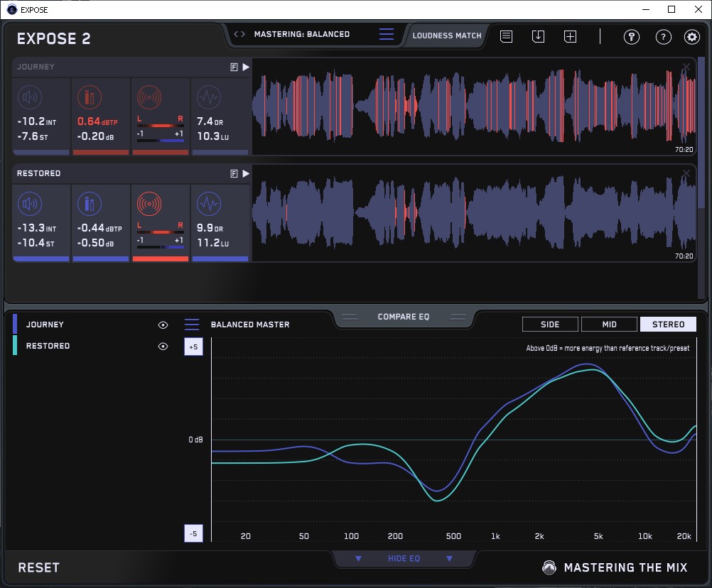Click the JOURNEY track title
712x588 pixels.
(x=36, y=67)
